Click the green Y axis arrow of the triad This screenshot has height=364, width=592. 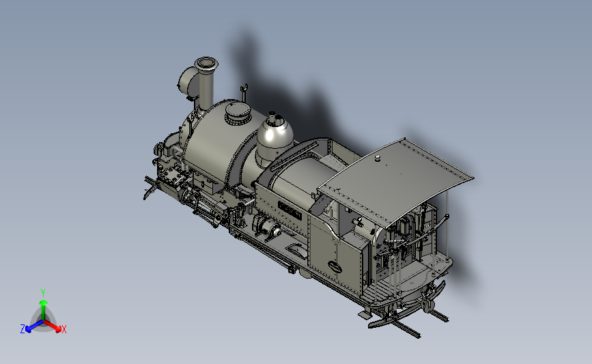[x=43, y=309]
